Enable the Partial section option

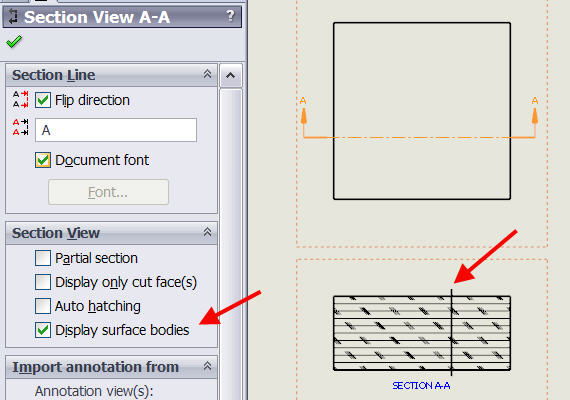[43, 258]
